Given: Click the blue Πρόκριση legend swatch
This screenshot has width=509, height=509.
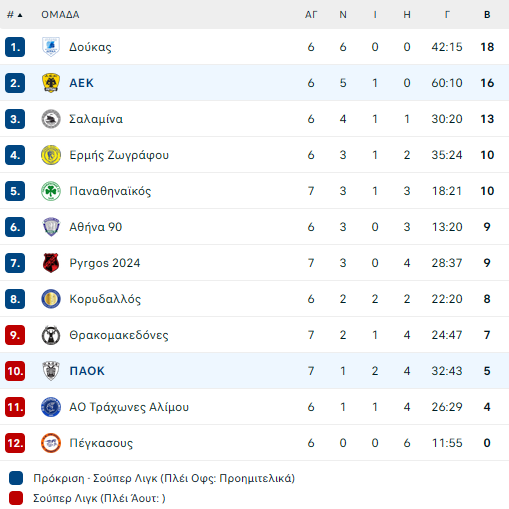Looking at the screenshot, I should coord(16,478).
